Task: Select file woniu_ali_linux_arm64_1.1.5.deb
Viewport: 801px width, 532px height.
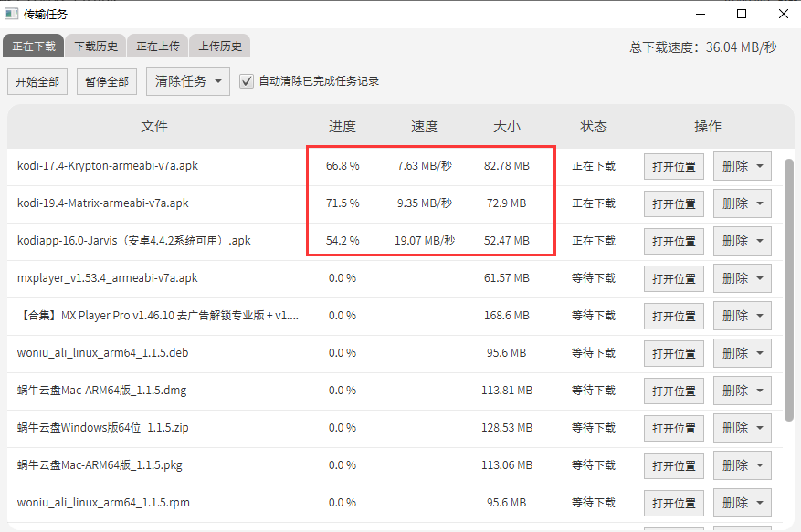Action: [102, 353]
